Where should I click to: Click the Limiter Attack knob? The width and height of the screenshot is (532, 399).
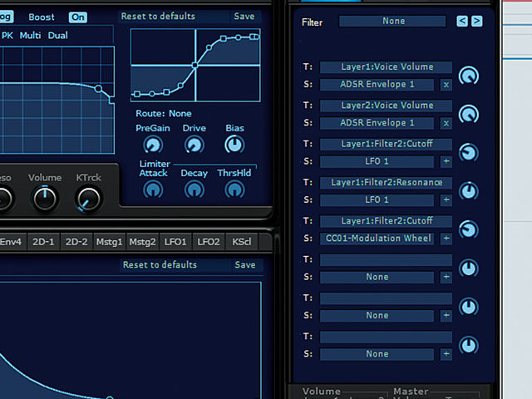coord(153,190)
